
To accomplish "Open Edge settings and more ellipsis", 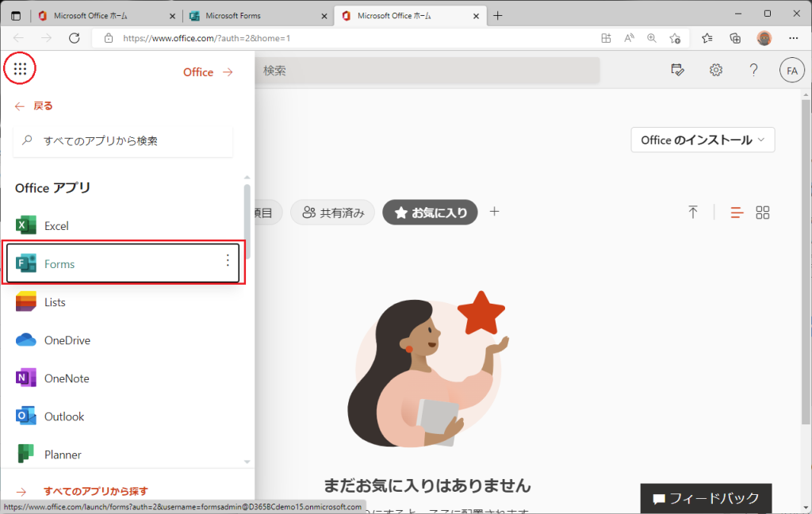I will (793, 38).
